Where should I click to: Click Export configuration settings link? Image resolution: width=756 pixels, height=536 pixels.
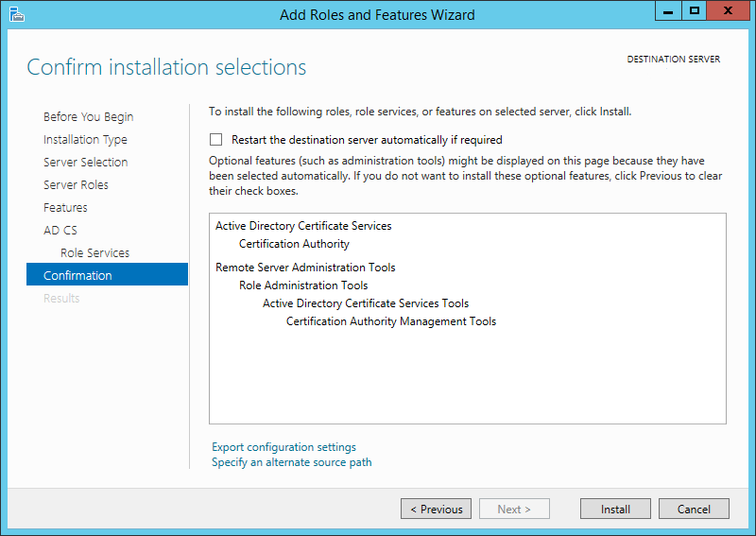[283, 447]
